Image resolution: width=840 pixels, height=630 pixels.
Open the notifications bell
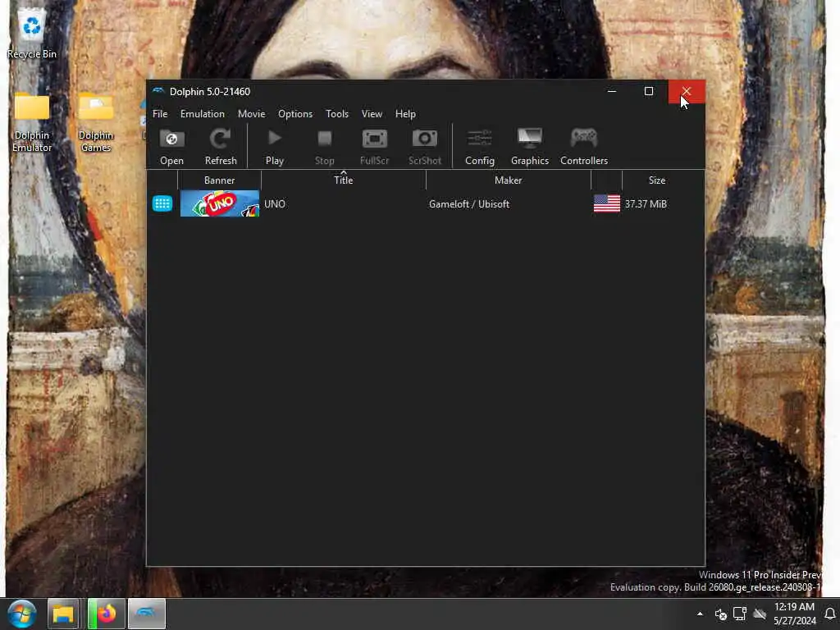[x=830, y=614]
